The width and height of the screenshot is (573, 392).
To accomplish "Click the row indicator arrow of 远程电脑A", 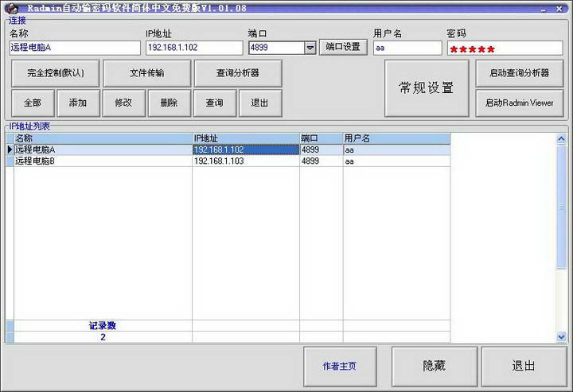I will tap(10, 149).
